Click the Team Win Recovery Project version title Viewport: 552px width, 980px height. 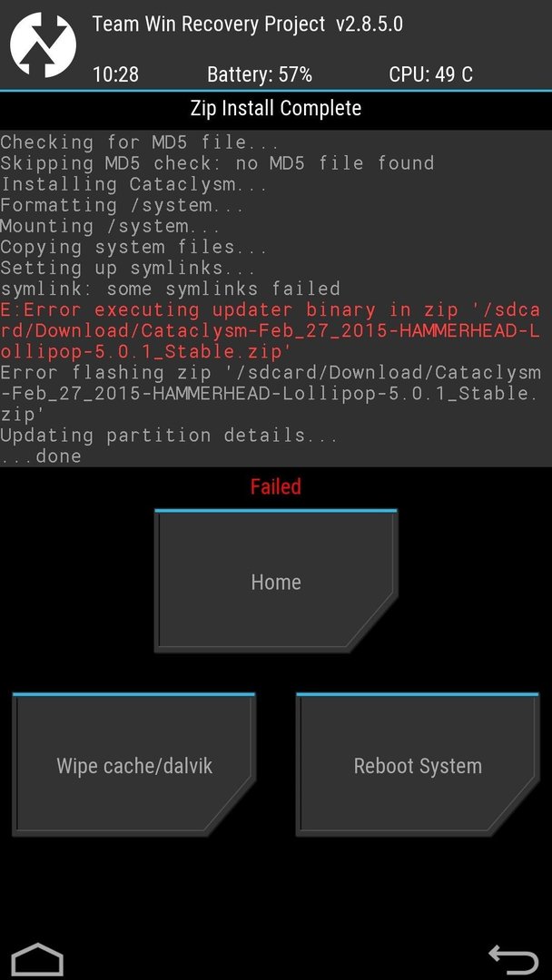tap(248, 25)
